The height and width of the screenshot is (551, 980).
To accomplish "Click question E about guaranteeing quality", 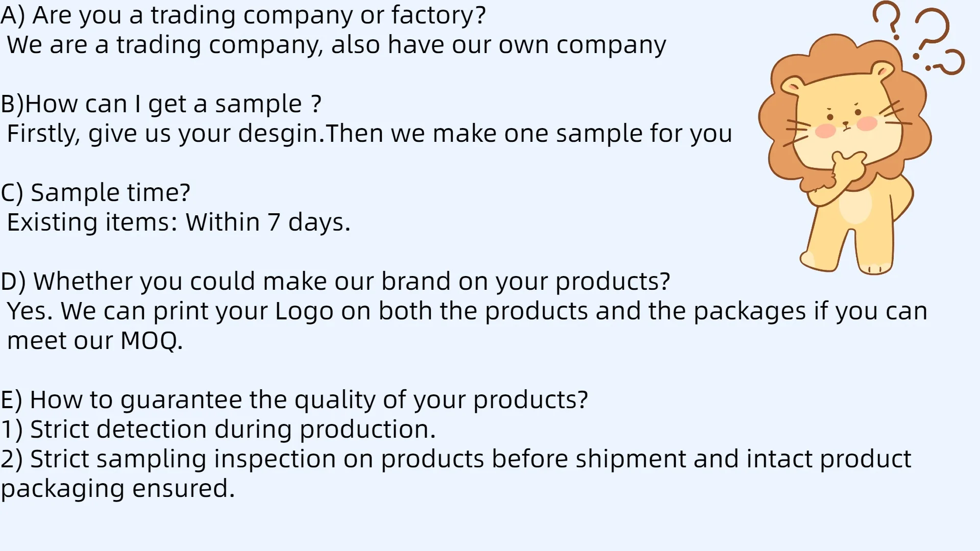I will tap(295, 400).
